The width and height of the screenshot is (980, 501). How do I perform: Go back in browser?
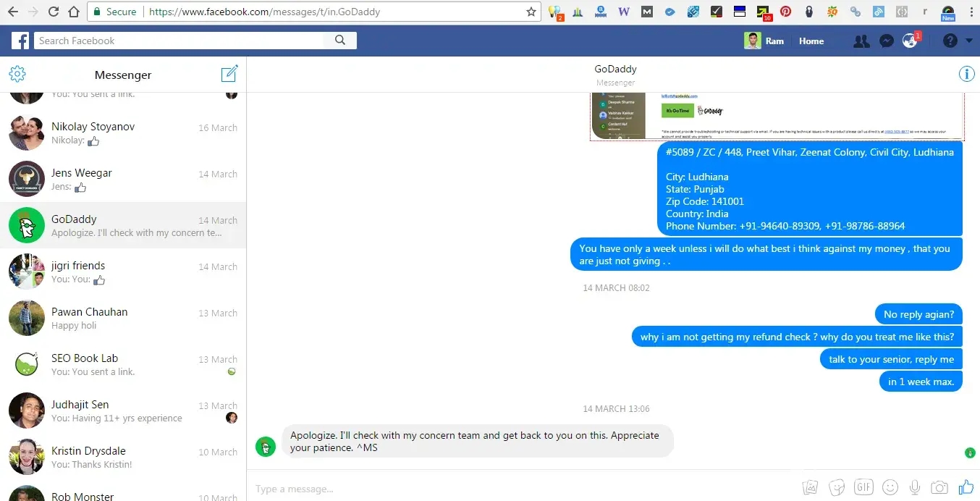(x=12, y=12)
